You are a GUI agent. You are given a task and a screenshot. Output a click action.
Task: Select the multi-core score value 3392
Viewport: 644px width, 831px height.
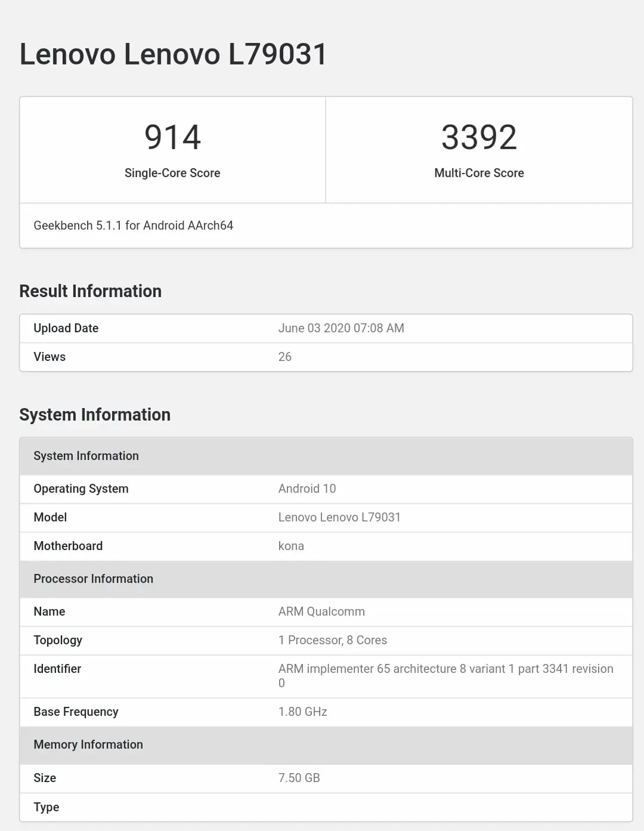coord(479,137)
